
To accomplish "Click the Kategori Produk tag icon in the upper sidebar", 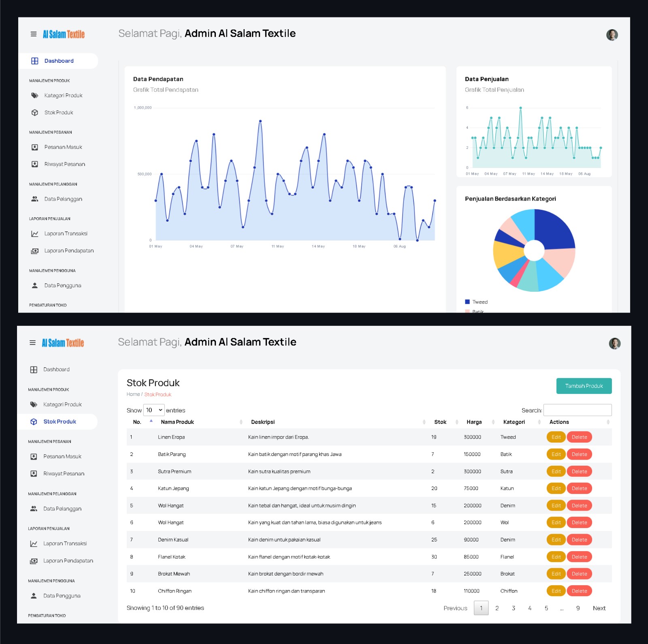I will (35, 96).
